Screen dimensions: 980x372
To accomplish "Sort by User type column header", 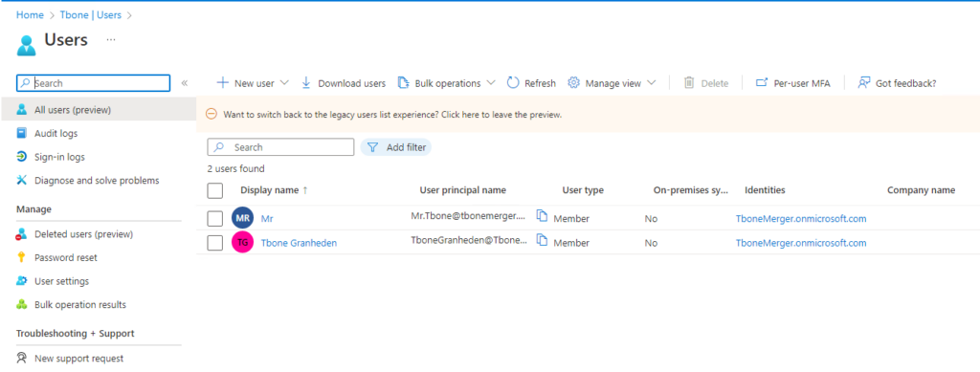I will pos(583,190).
